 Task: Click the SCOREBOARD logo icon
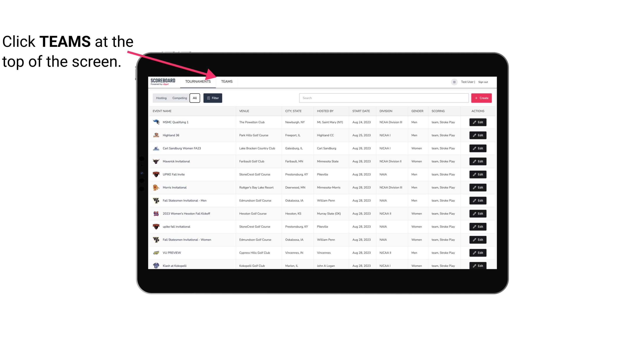click(163, 81)
